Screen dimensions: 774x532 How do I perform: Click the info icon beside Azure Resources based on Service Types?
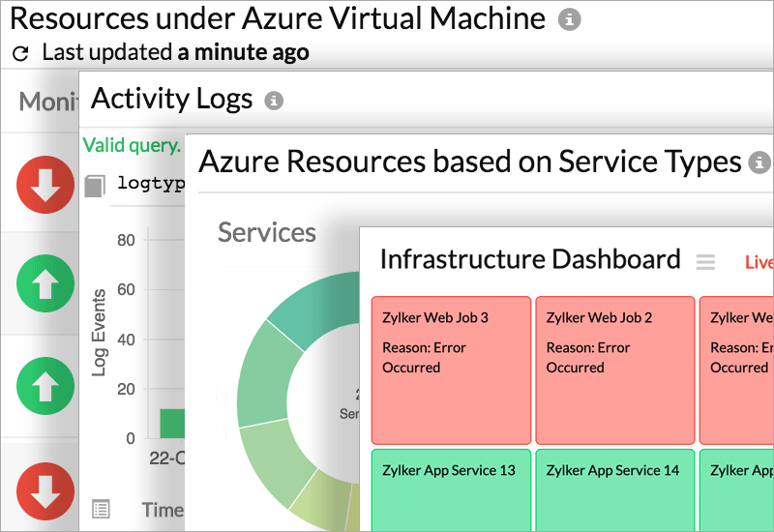(x=759, y=162)
